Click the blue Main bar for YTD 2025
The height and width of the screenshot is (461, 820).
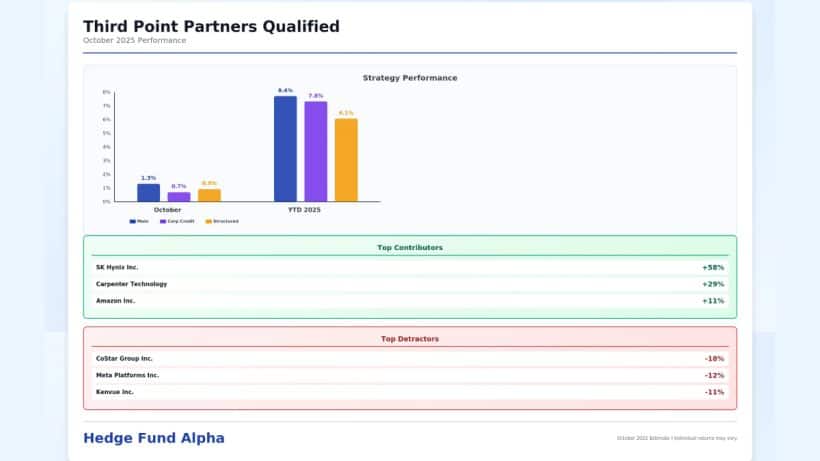[x=285, y=149]
